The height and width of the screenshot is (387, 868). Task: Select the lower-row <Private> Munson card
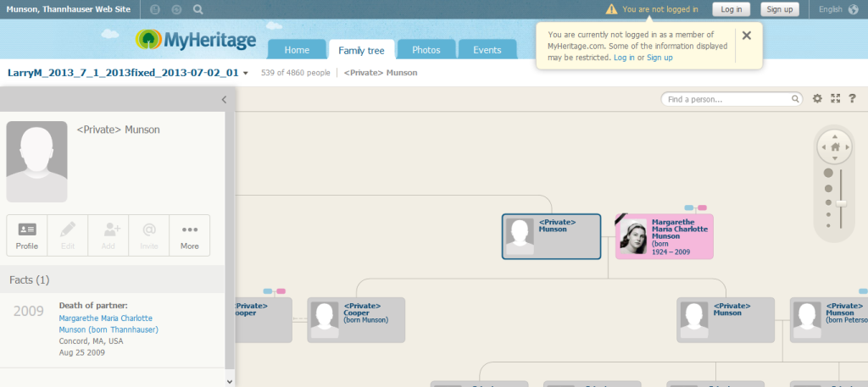(x=726, y=320)
